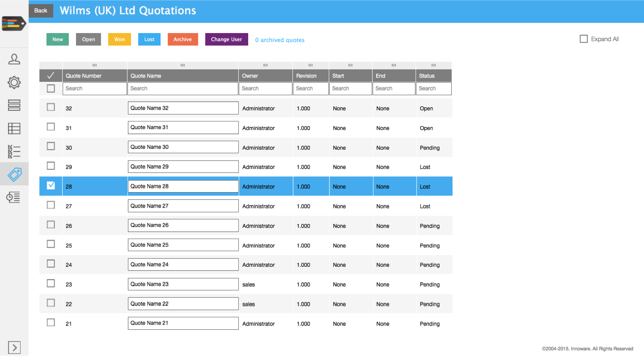Select the stacked rows list icon in sidebar
Viewport: 644px width, 356px height.
tap(14, 106)
